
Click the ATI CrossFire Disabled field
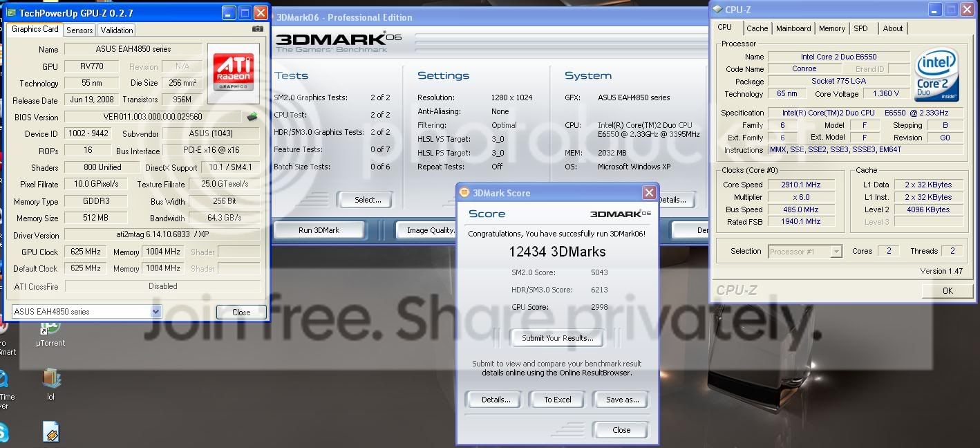(162, 286)
